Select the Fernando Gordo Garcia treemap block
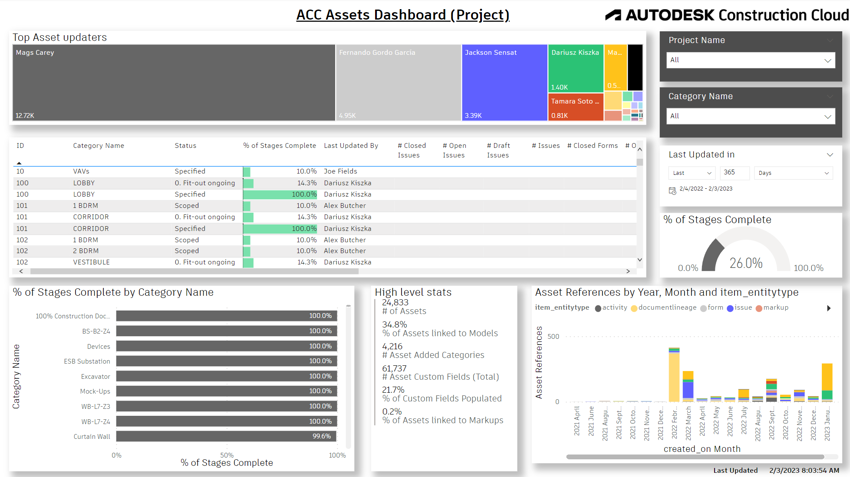The width and height of the screenshot is (850, 477). pyautogui.click(x=398, y=82)
